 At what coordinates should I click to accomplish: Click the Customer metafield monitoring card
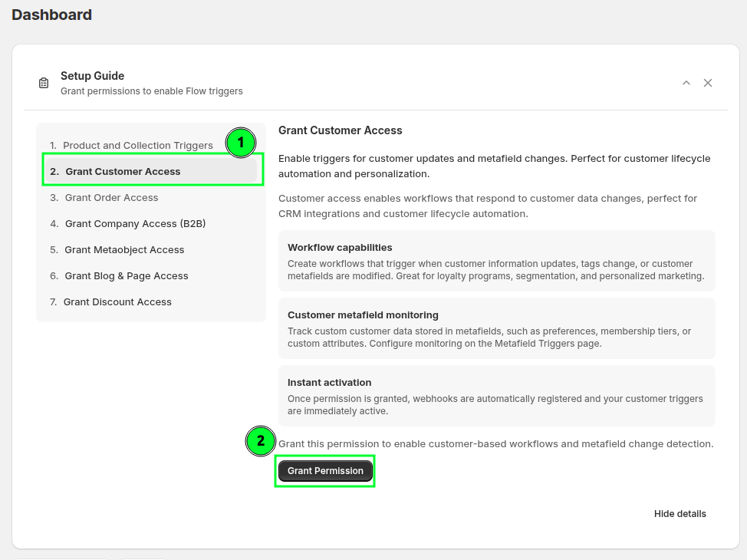pyautogui.click(x=496, y=328)
